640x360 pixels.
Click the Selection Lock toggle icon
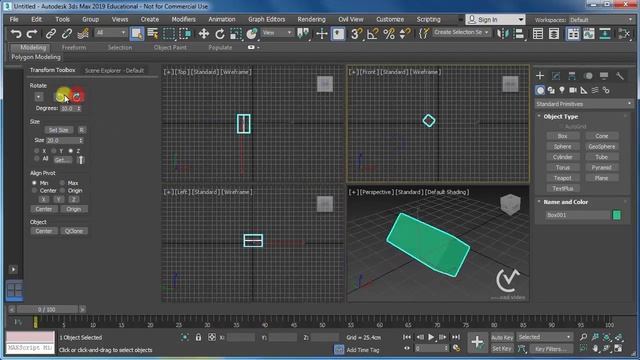(x=198, y=338)
